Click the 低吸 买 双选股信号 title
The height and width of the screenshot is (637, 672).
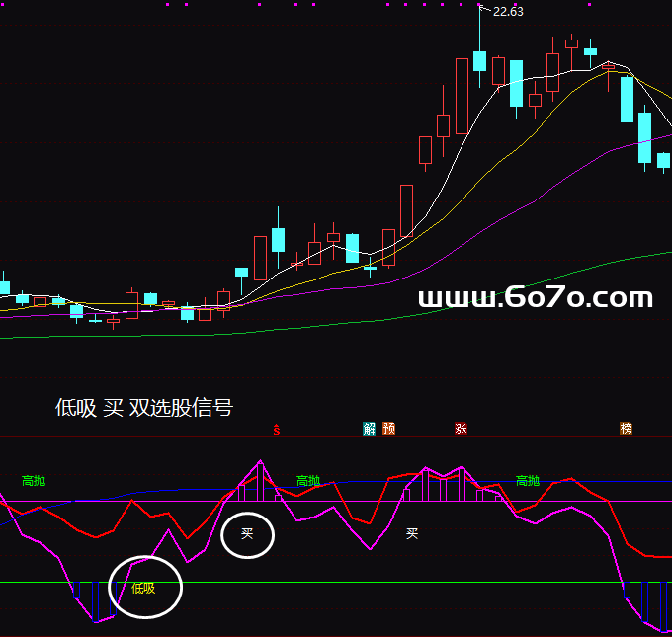[x=144, y=407]
